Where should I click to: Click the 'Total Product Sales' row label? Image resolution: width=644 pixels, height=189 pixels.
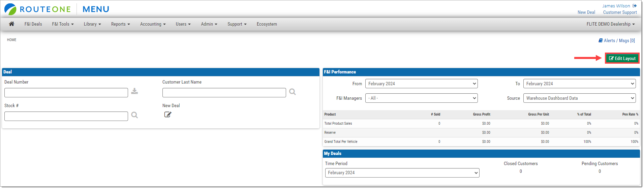tap(338, 123)
